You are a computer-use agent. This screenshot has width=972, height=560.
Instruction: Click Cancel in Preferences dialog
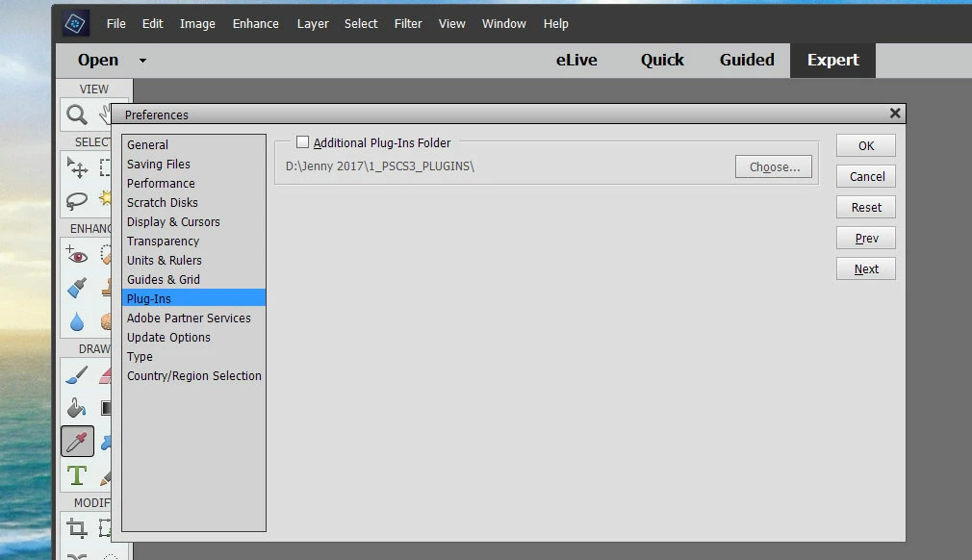click(866, 176)
